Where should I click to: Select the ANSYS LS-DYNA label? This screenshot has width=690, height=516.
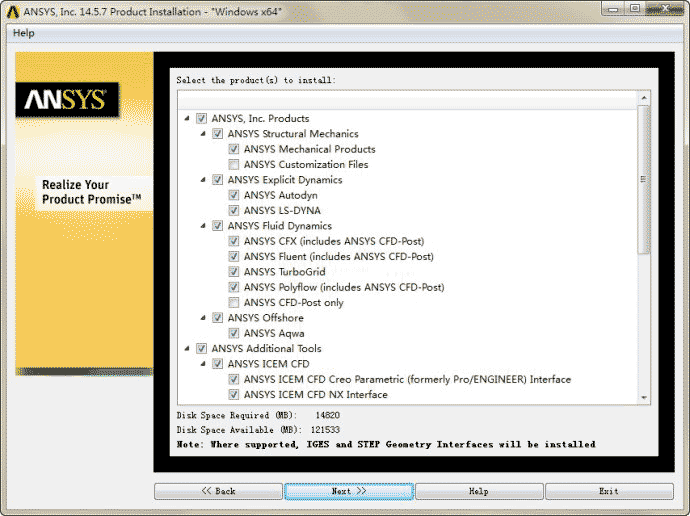coord(282,211)
